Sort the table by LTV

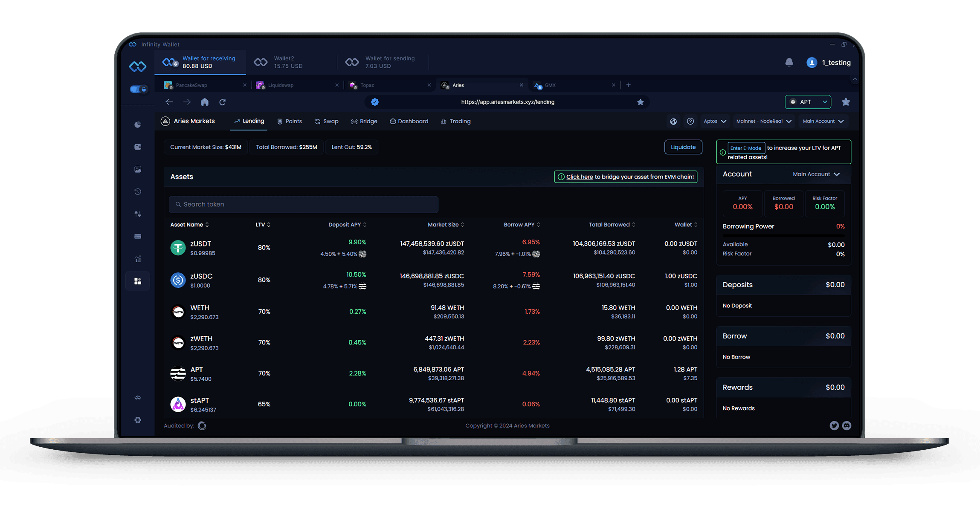263,225
